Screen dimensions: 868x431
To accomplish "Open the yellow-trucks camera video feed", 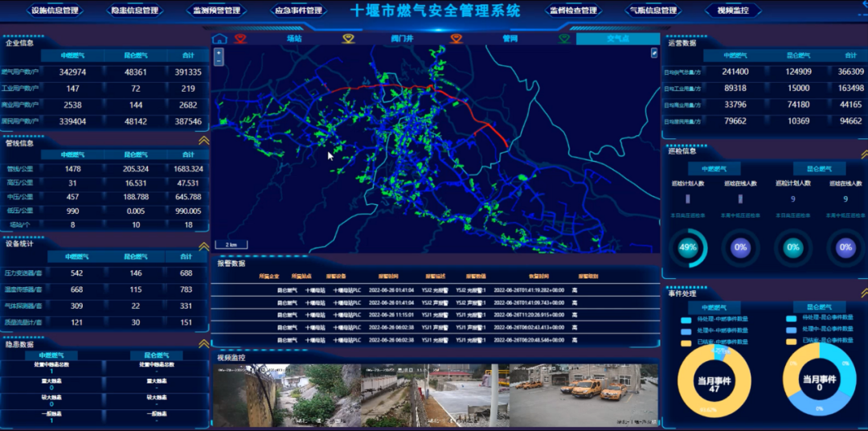I will click(x=583, y=395).
